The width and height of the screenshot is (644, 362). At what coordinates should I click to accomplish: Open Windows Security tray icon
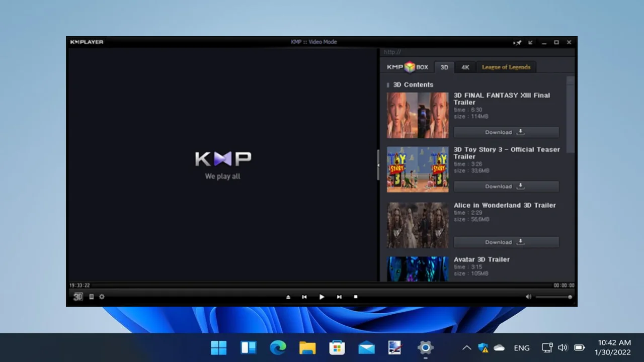483,348
